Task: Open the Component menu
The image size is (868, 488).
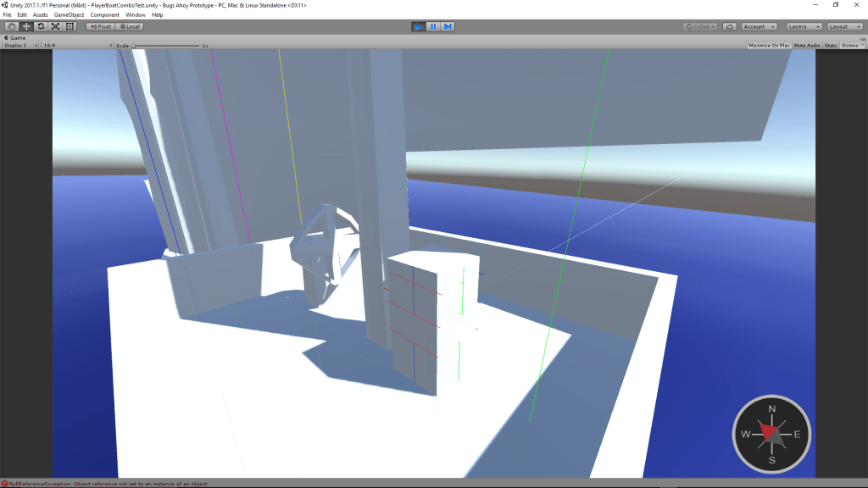Action: [x=105, y=14]
